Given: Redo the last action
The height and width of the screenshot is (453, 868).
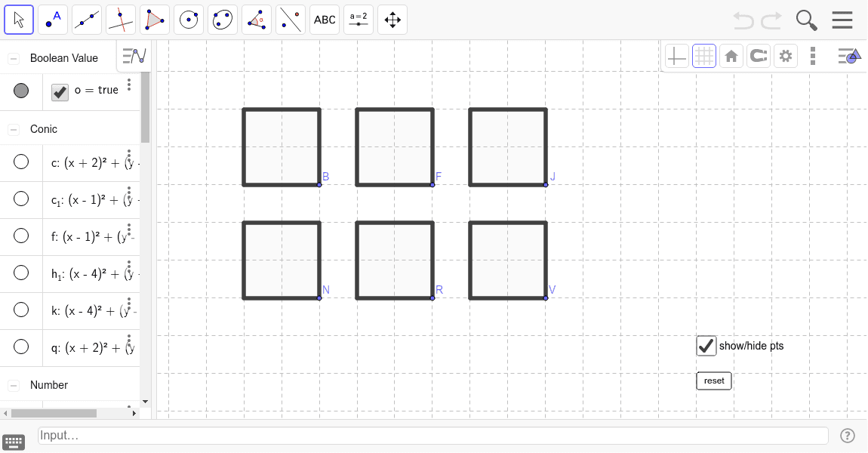Looking at the screenshot, I should (x=771, y=20).
